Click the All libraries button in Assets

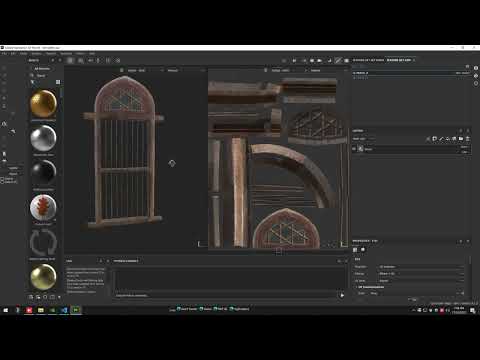tap(42, 69)
